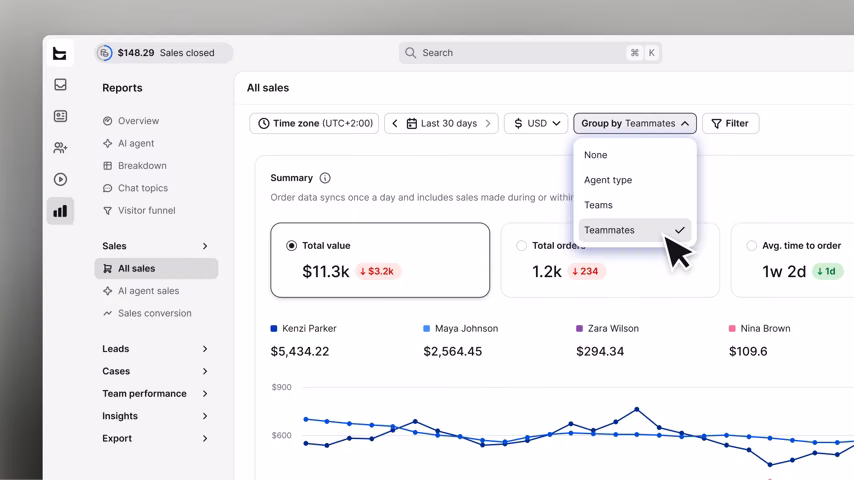
Task: Expand the Export section
Action: (155, 438)
